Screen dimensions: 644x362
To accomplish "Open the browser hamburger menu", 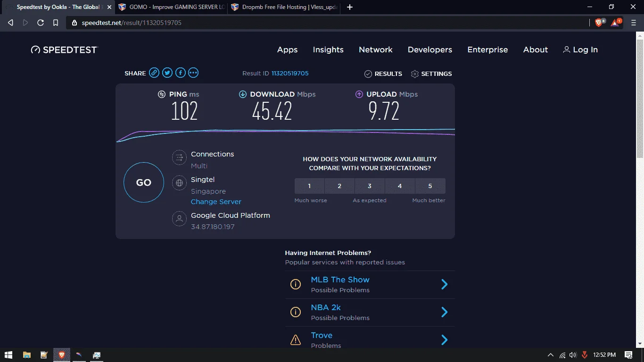I will [633, 23].
